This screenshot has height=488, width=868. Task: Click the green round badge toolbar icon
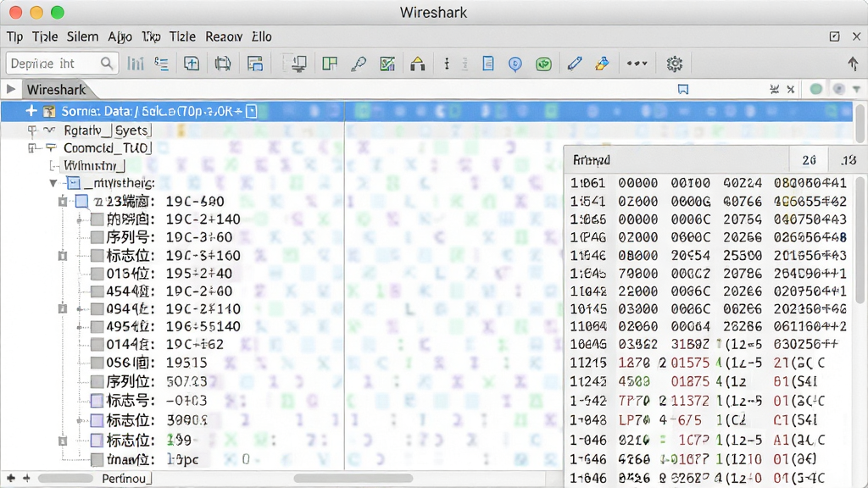pyautogui.click(x=543, y=64)
